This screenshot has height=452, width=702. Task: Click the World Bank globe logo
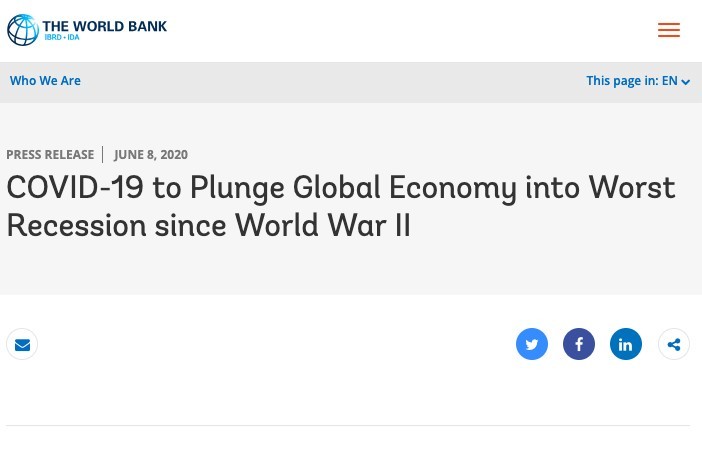23,30
